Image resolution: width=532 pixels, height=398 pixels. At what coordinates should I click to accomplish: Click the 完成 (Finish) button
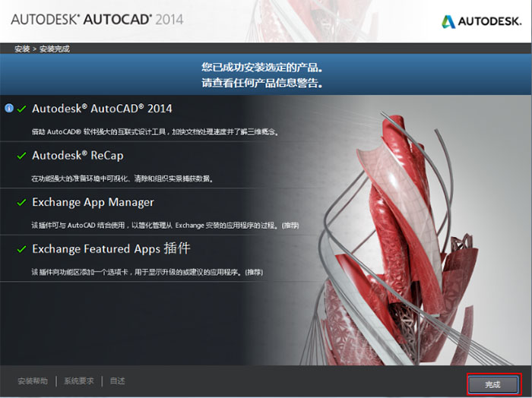coord(493,384)
